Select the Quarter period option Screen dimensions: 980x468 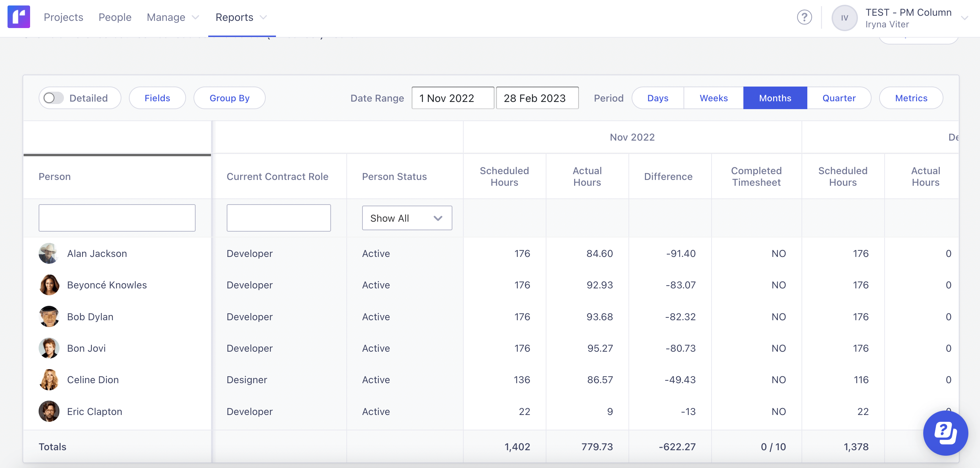pos(838,98)
